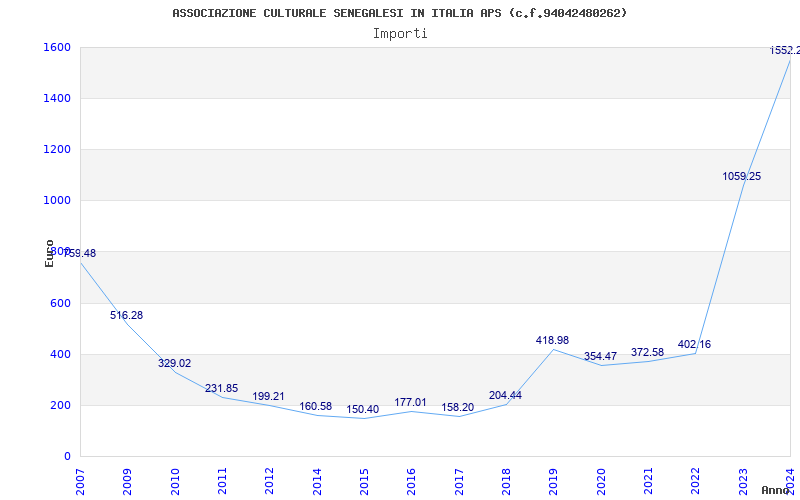The height and width of the screenshot is (500, 800).
Task: Select the 204.44 data label
Action: point(505,395)
